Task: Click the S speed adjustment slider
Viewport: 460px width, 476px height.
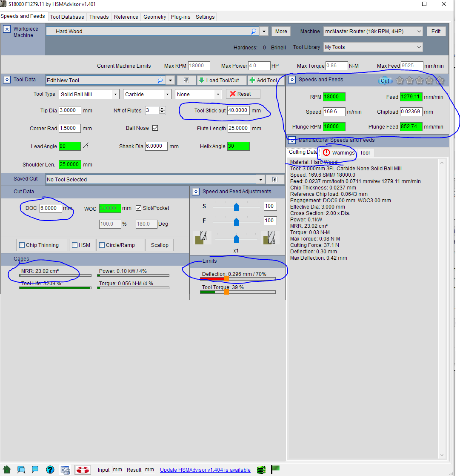Action: tap(237, 206)
